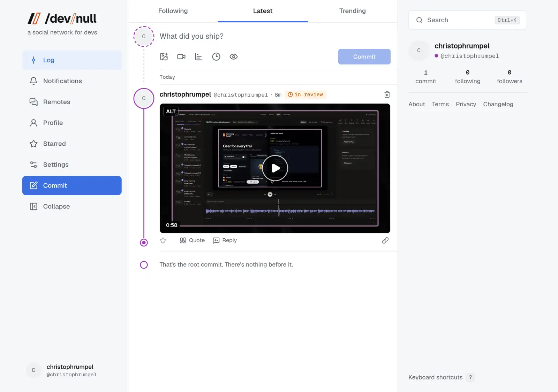The width and height of the screenshot is (558, 392).
Task: Switch to the Trending tab
Action: (353, 11)
